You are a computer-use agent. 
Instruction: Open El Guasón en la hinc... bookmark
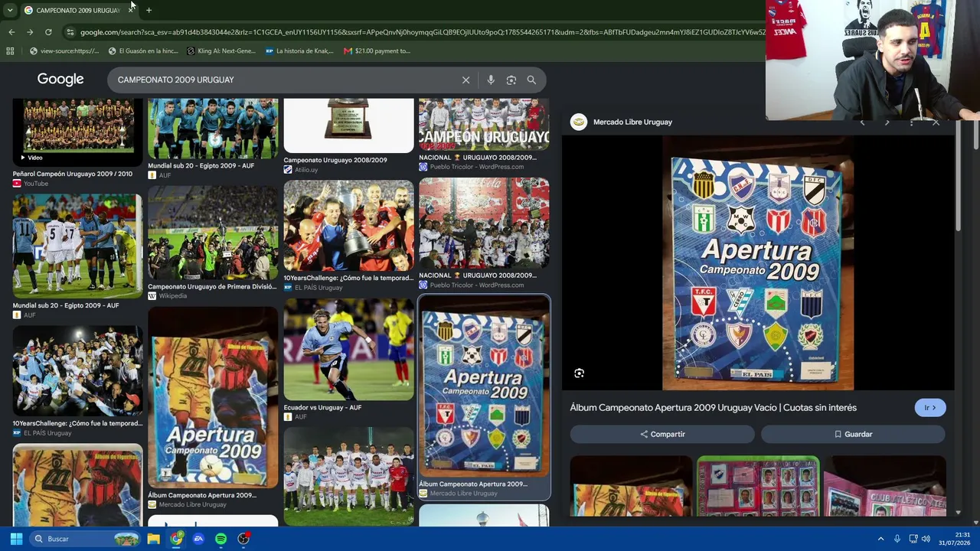[143, 51]
